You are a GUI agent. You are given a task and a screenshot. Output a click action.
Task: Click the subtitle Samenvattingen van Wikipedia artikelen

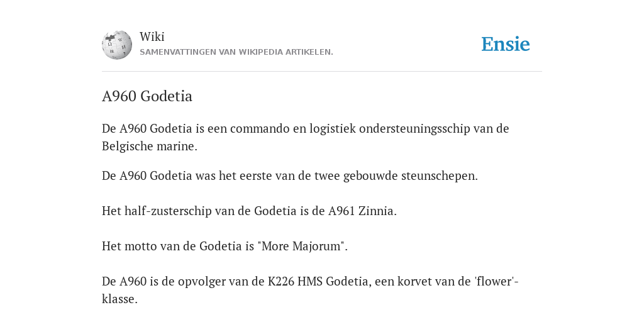[236, 52]
